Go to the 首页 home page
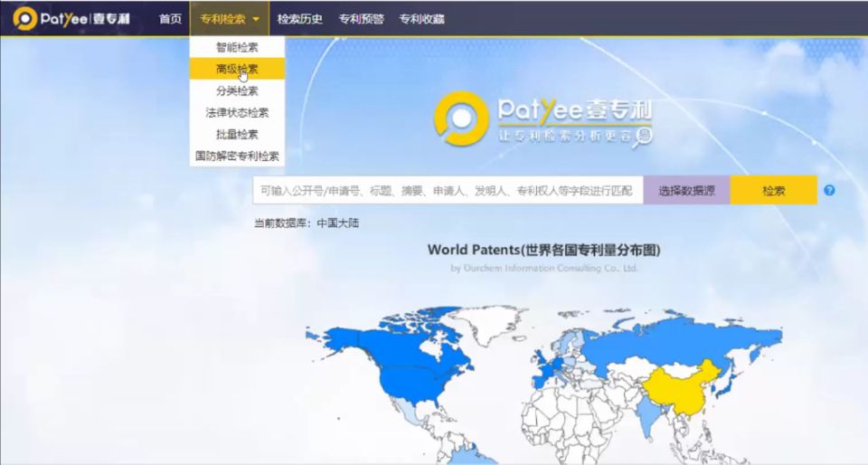Screen dimensions: 868x465 coord(170,19)
